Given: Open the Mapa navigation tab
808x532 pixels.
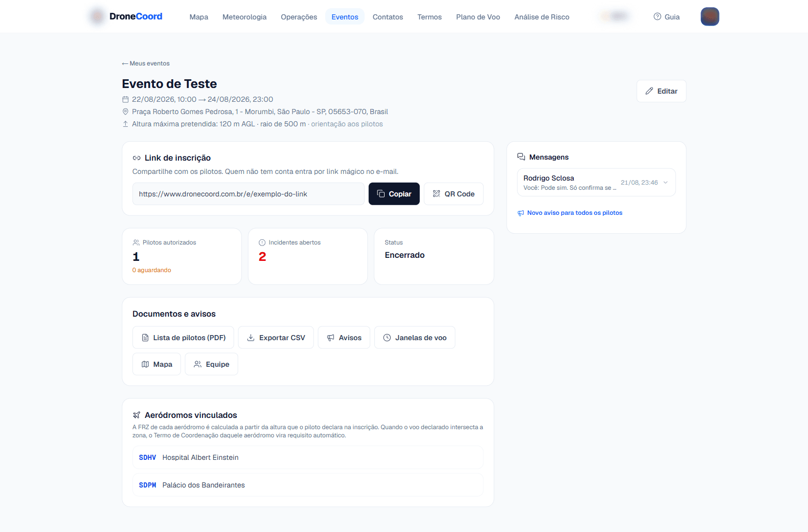Looking at the screenshot, I should (198, 17).
